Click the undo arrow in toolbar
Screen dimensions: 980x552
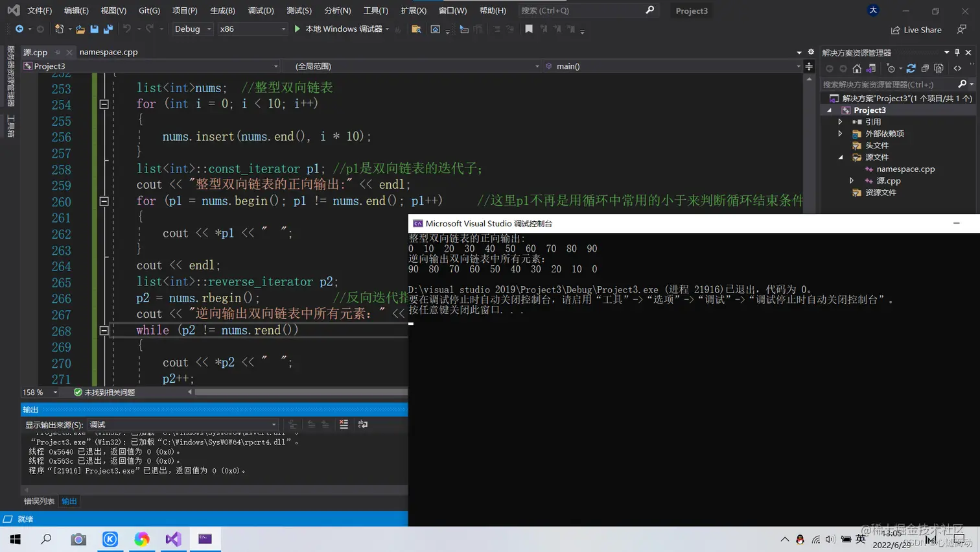click(127, 29)
